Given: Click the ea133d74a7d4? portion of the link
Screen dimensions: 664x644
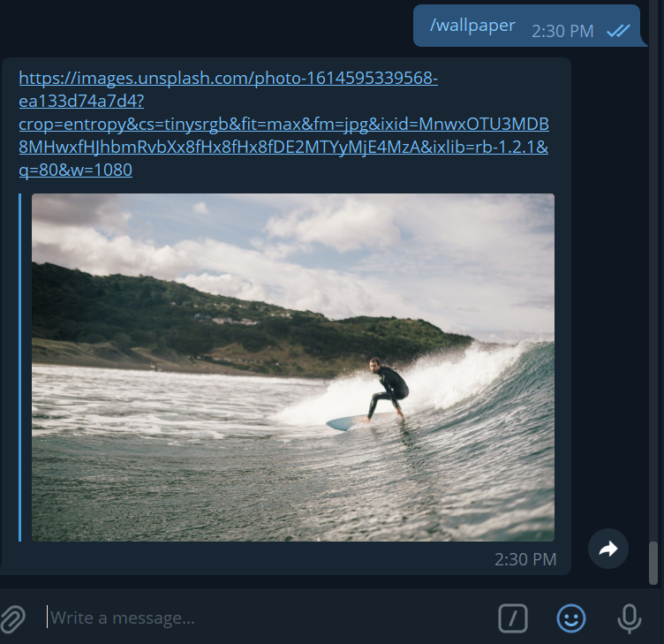Looking at the screenshot, I should (x=82, y=102).
